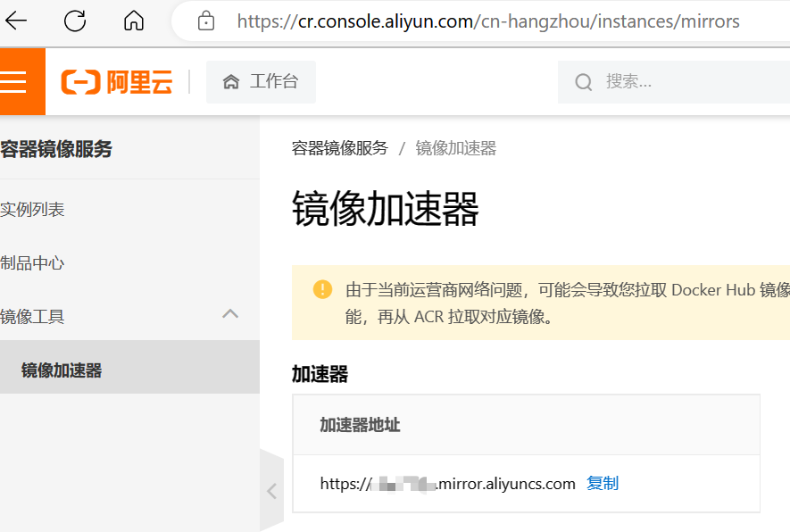Click the Aliyun 阿里云 logo
The height and width of the screenshot is (532, 790).
(x=117, y=81)
